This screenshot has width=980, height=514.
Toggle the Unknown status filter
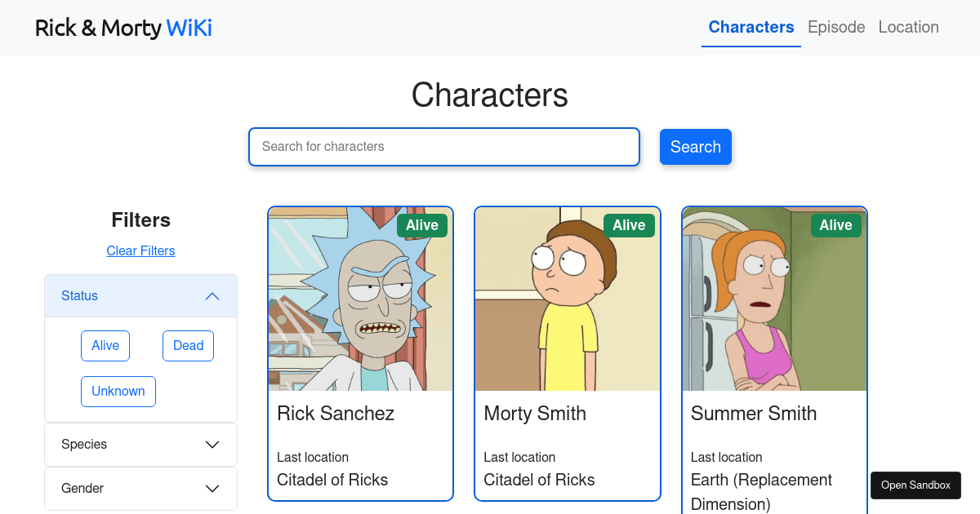pyautogui.click(x=118, y=391)
